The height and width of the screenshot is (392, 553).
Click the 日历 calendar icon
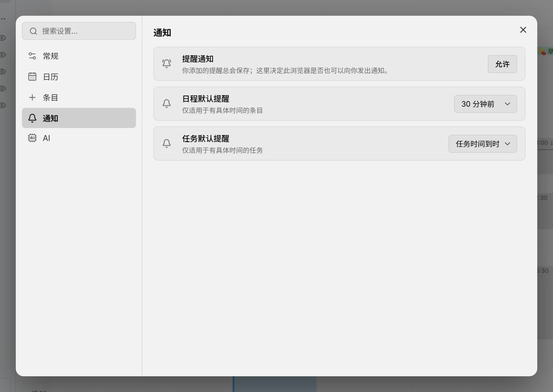pyautogui.click(x=32, y=76)
